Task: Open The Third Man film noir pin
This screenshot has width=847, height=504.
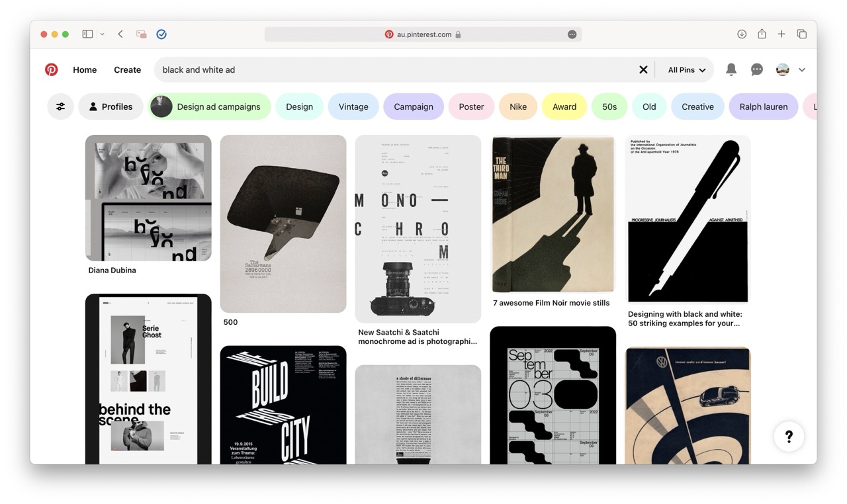Action: (553, 214)
